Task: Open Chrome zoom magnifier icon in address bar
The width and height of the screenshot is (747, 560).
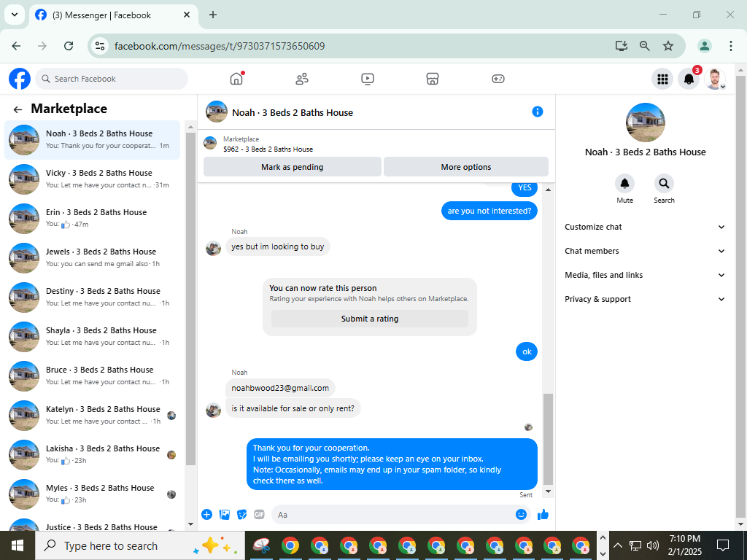Action: (x=645, y=46)
